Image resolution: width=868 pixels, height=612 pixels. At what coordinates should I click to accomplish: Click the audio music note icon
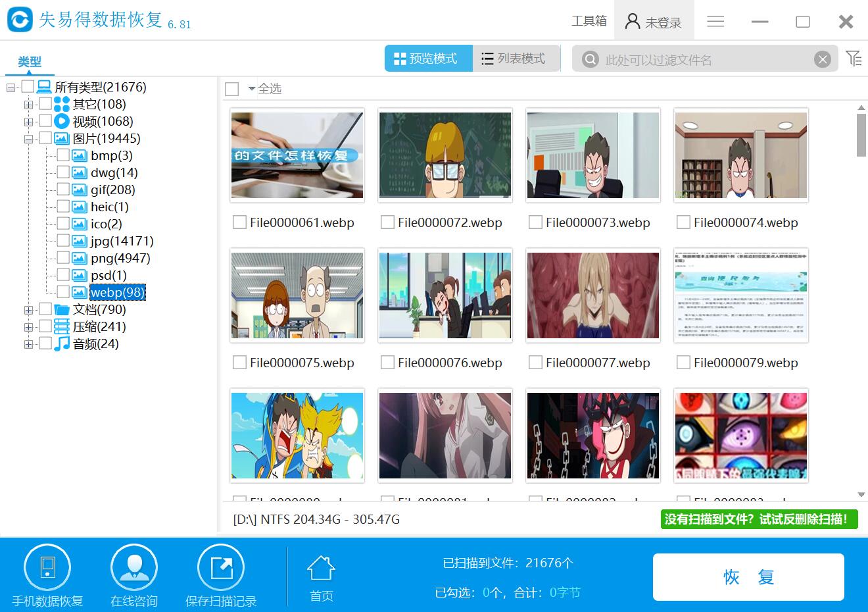click(x=62, y=344)
